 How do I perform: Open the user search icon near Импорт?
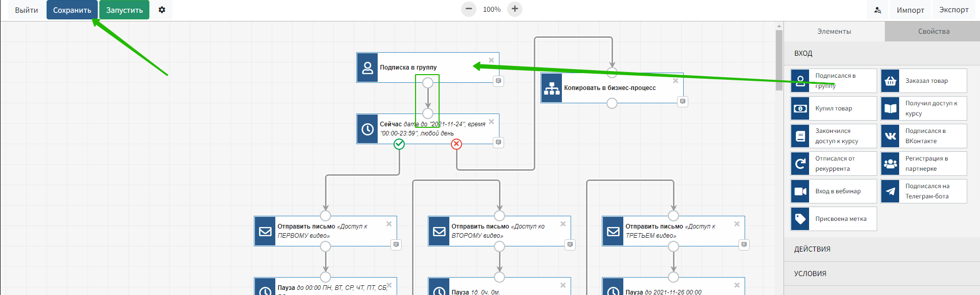pyautogui.click(x=878, y=10)
